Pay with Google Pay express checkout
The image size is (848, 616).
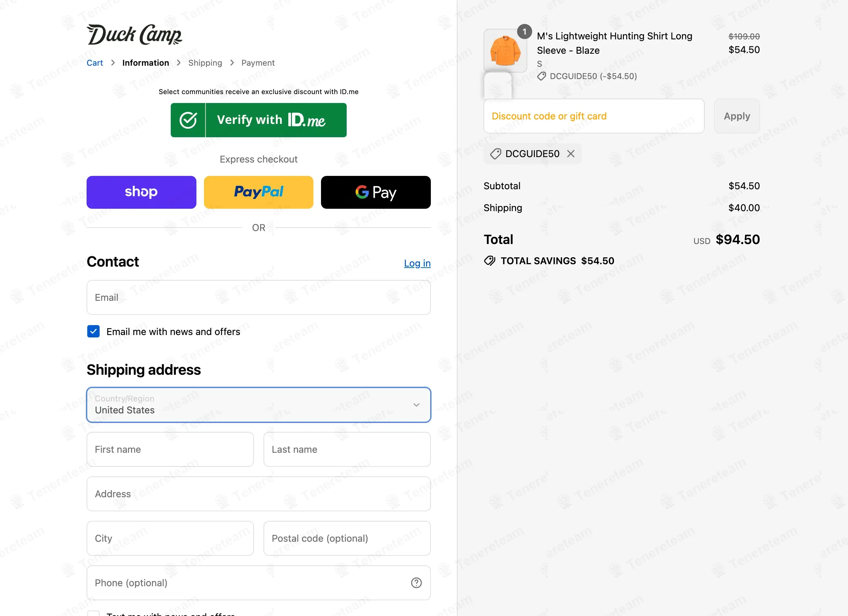pos(375,192)
